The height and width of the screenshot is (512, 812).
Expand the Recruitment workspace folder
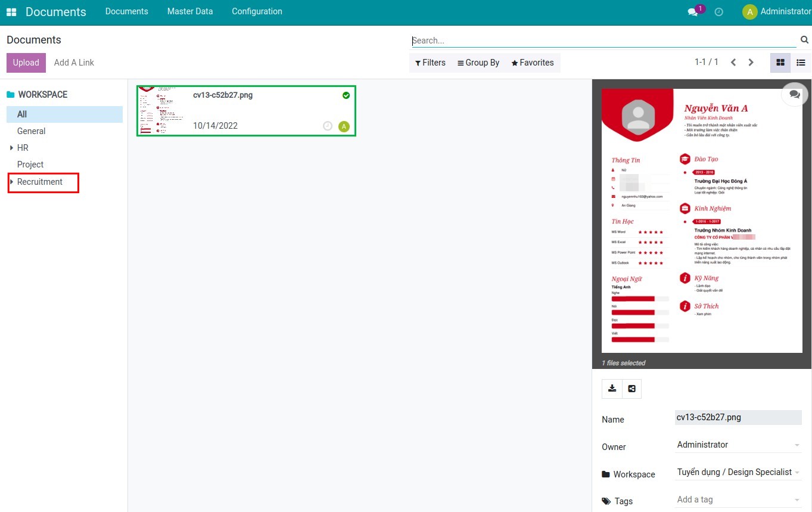pyautogui.click(x=11, y=182)
